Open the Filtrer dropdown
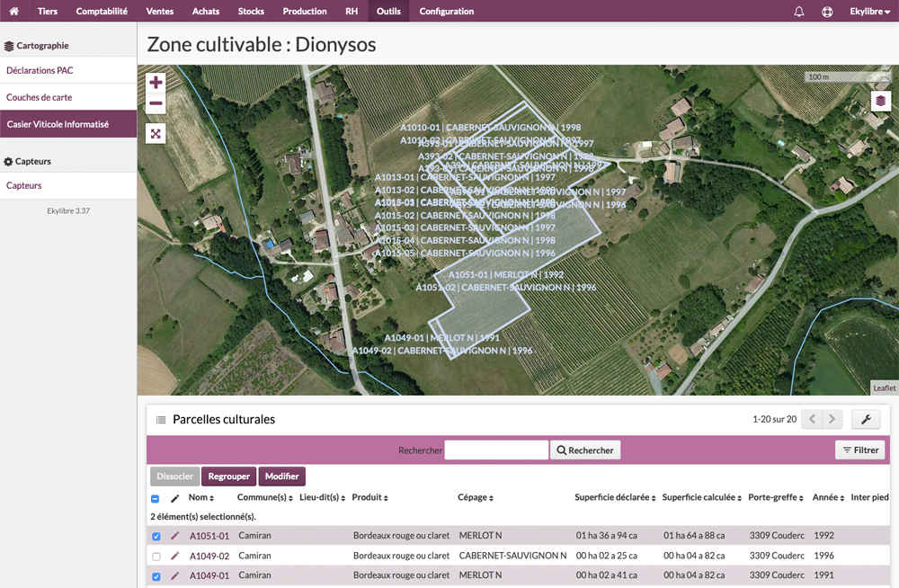 pos(860,450)
